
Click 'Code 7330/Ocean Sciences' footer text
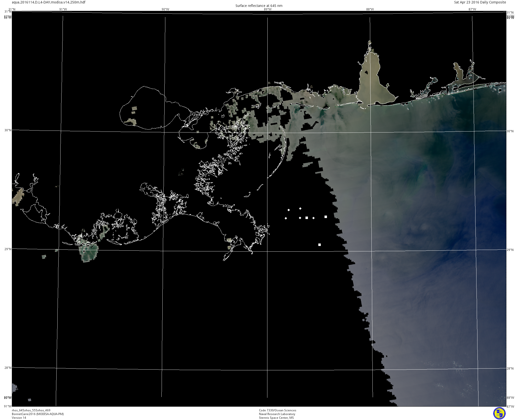click(278, 410)
